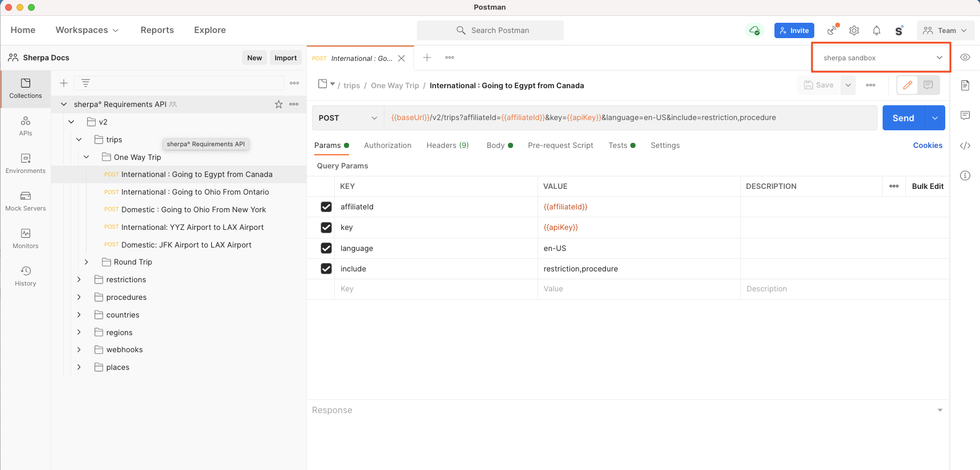This screenshot has height=470, width=980.
Task: Open the notifications bell
Action: (x=876, y=31)
